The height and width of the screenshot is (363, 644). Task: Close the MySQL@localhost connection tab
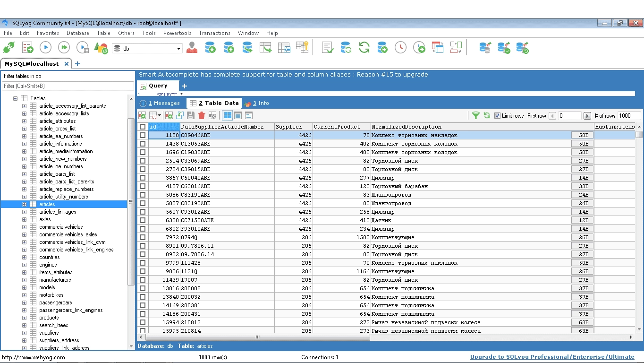tap(67, 64)
